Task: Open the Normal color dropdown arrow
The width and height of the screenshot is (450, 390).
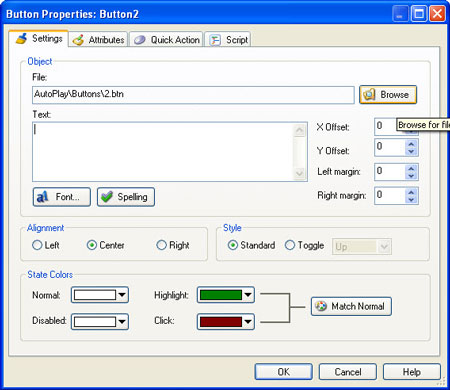Action: point(122,295)
